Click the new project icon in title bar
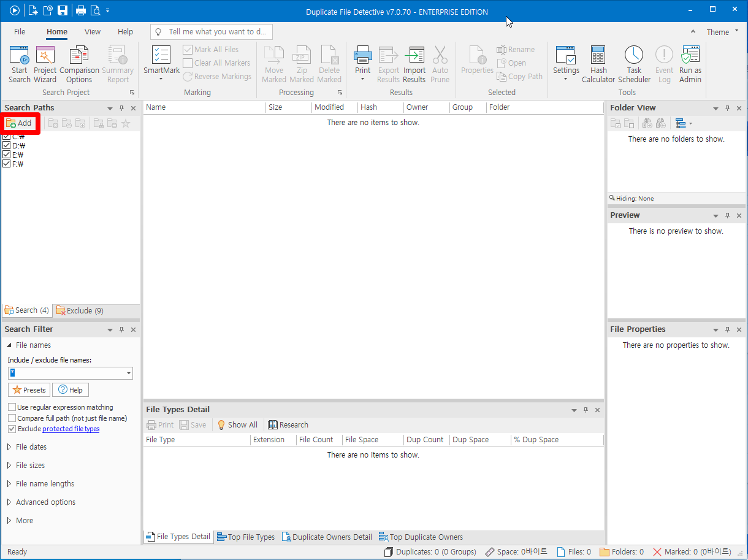Viewport: 748px width, 560px height. [x=32, y=10]
